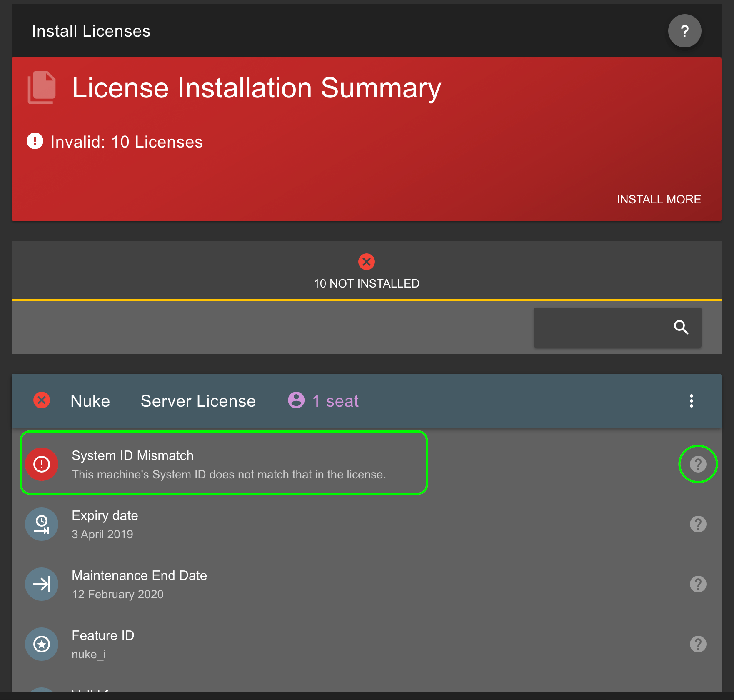Click the red X on the Nuke license card
The width and height of the screenshot is (734, 700).
click(x=42, y=400)
